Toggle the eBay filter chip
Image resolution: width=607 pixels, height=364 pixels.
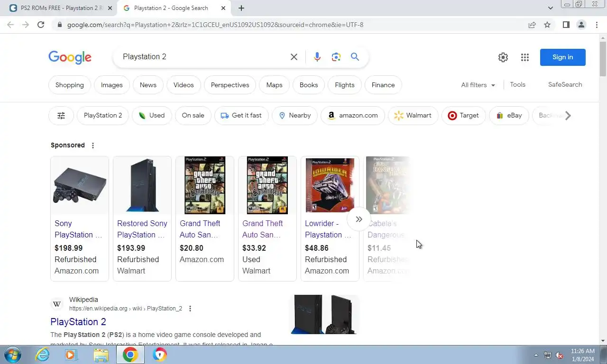509,116
